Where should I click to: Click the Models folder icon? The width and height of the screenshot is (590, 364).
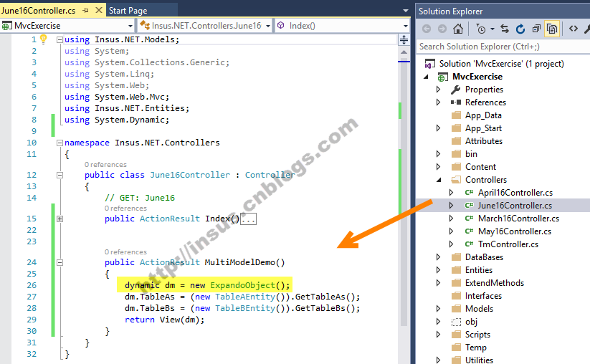pyautogui.click(x=456, y=309)
